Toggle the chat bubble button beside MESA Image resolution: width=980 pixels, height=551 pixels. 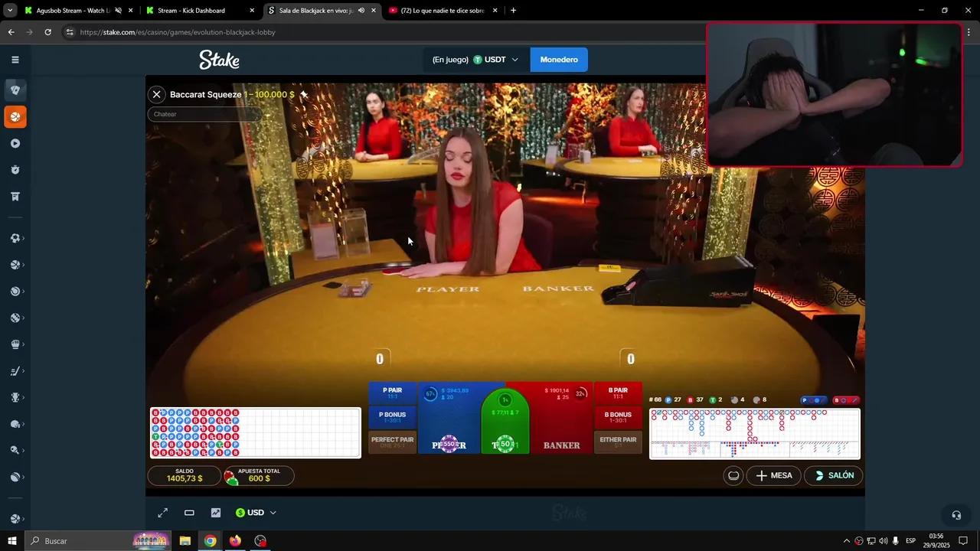tap(733, 475)
